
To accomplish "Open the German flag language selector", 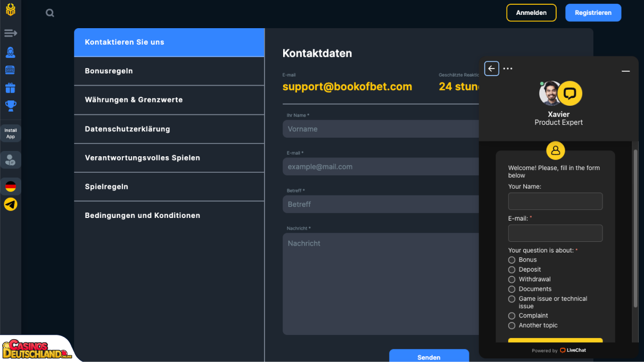I will [x=11, y=187].
